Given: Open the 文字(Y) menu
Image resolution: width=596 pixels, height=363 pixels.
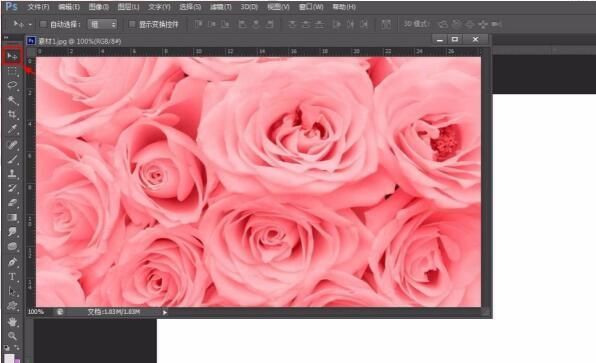Looking at the screenshot, I should pos(159,7).
